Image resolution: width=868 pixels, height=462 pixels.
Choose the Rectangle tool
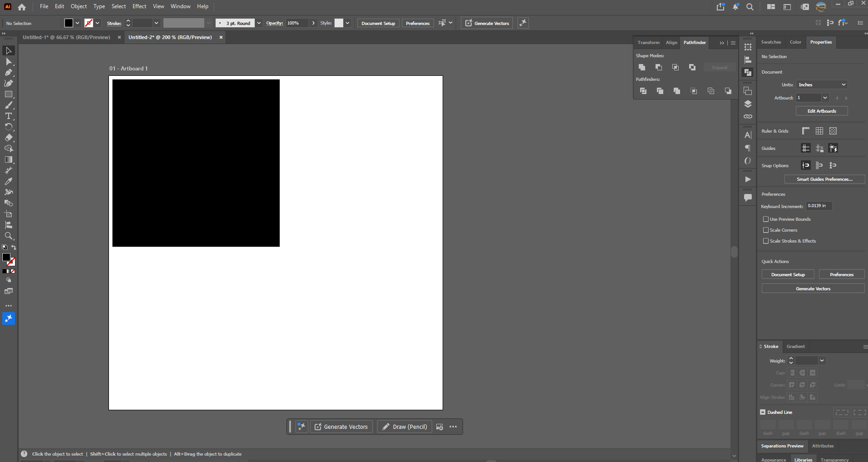pyautogui.click(x=9, y=94)
